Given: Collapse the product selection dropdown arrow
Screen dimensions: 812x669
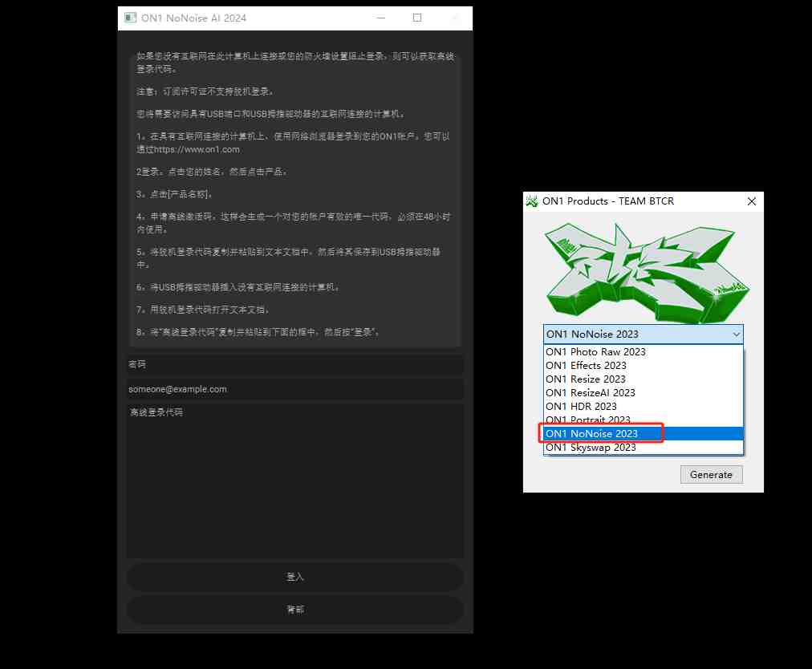Looking at the screenshot, I should click(737, 334).
